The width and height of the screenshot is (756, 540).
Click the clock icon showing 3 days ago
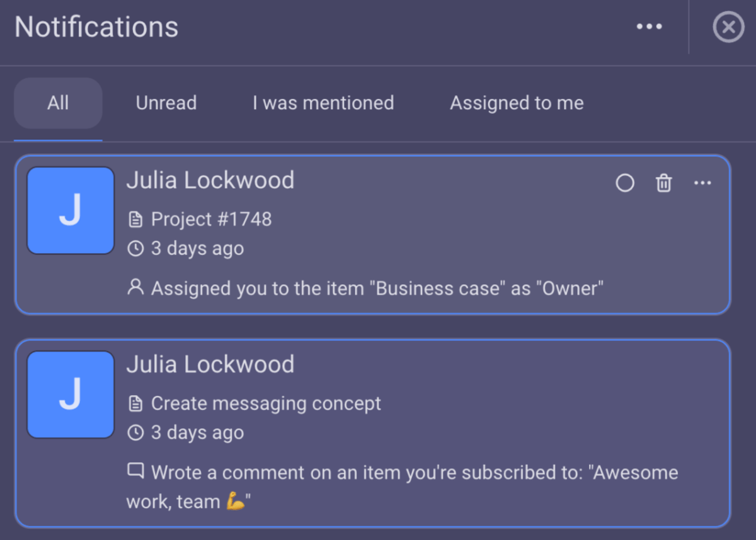click(135, 248)
